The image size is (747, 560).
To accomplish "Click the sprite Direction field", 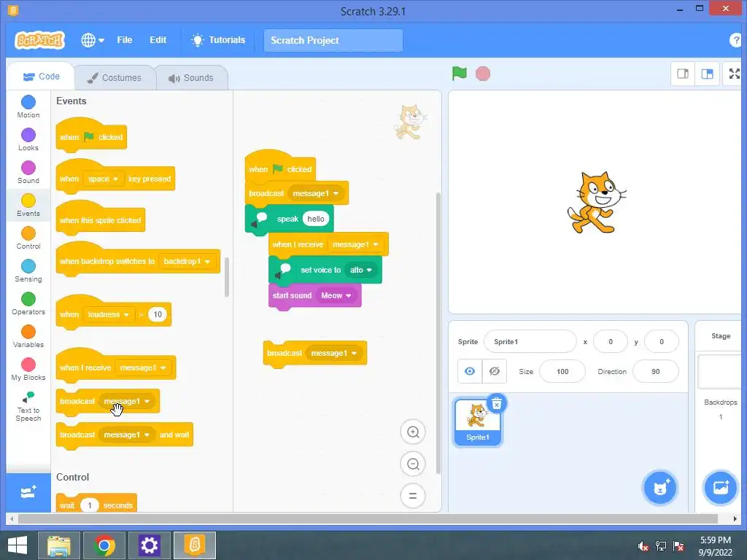I will (656, 371).
